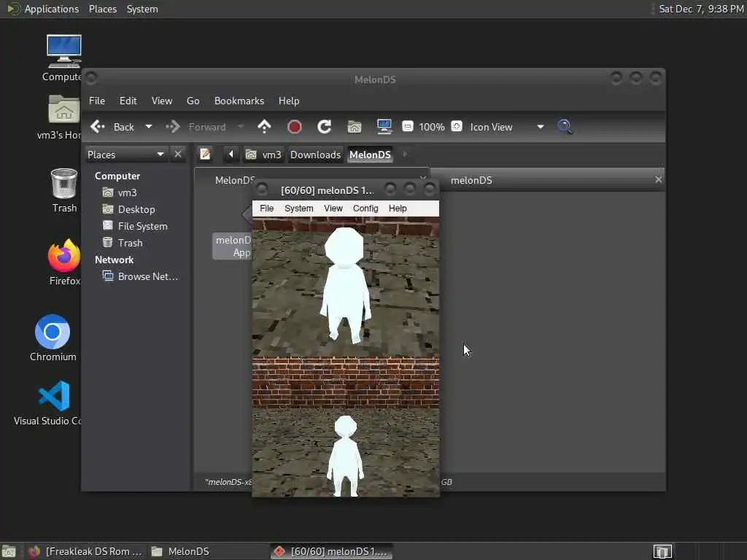The image size is (747, 560).
Task: Open the Places sidebar selector dropdown
Action: (x=160, y=155)
